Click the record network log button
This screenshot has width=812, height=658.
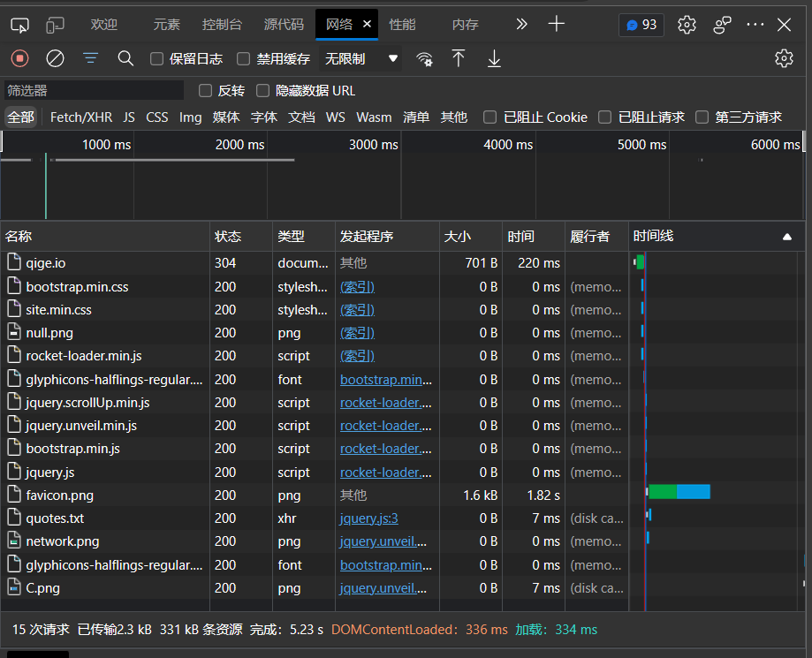pos(19,58)
